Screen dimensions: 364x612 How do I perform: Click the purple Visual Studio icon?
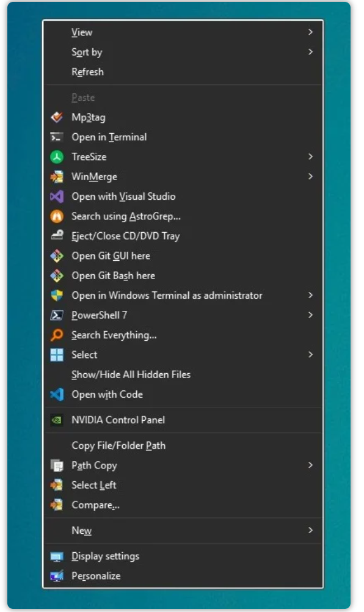[x=57, y=196]
